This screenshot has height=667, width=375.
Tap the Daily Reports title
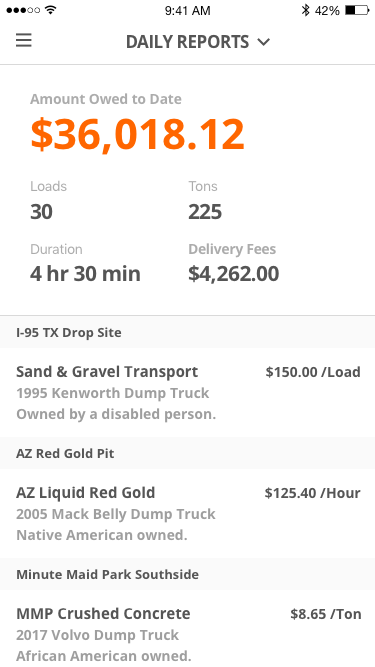[188, 42]
